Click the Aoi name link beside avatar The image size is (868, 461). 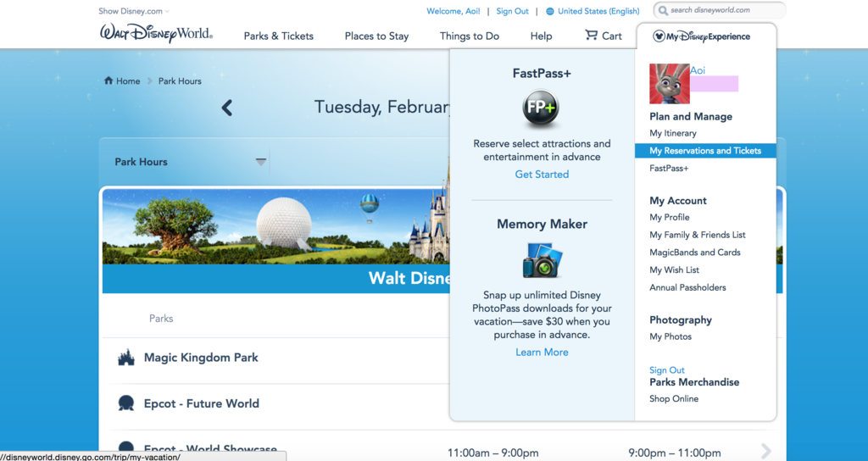(x=698, y=70)
